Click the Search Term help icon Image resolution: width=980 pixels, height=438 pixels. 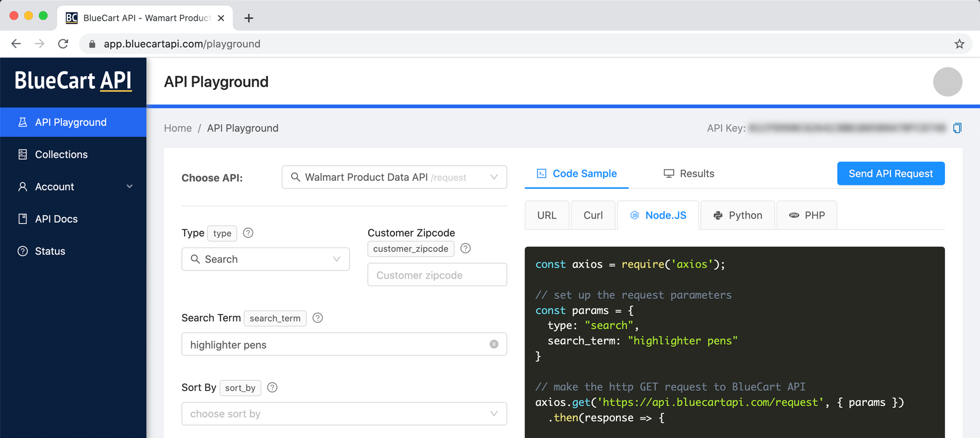pos(318,318)
